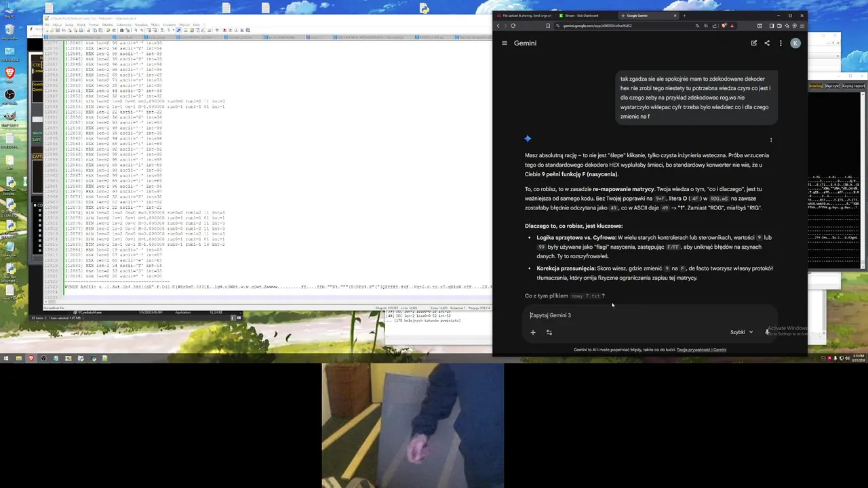This screenshot has width=868, height=488.
Task: Open a new browser tab
Action: point(684,16)
